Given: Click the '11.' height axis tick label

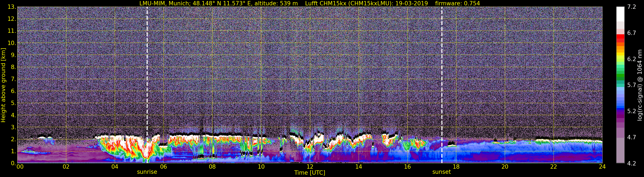Looking at the screenshot, I should pos(12,31).
